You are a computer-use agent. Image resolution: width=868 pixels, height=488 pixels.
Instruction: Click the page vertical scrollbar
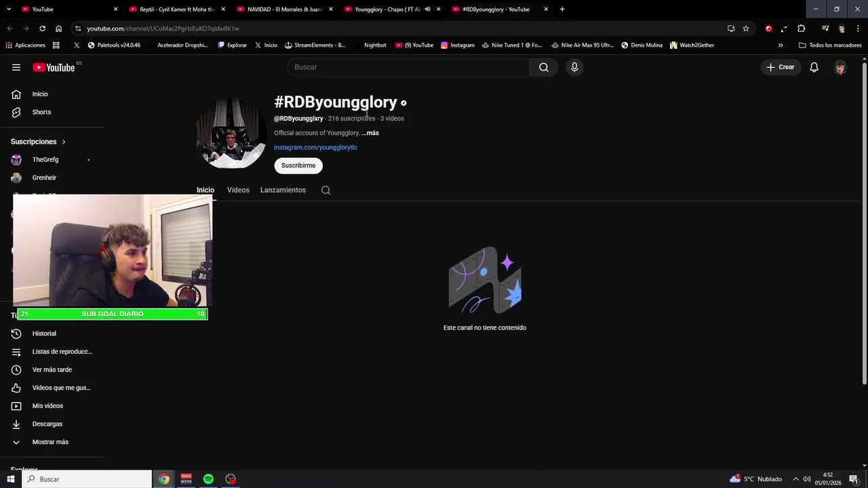tap(864, 224)
